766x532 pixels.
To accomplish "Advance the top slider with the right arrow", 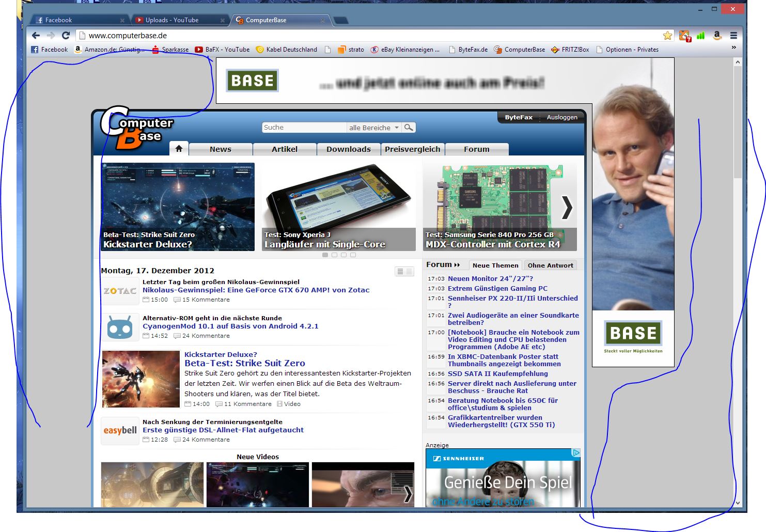I will coord(567,208).
